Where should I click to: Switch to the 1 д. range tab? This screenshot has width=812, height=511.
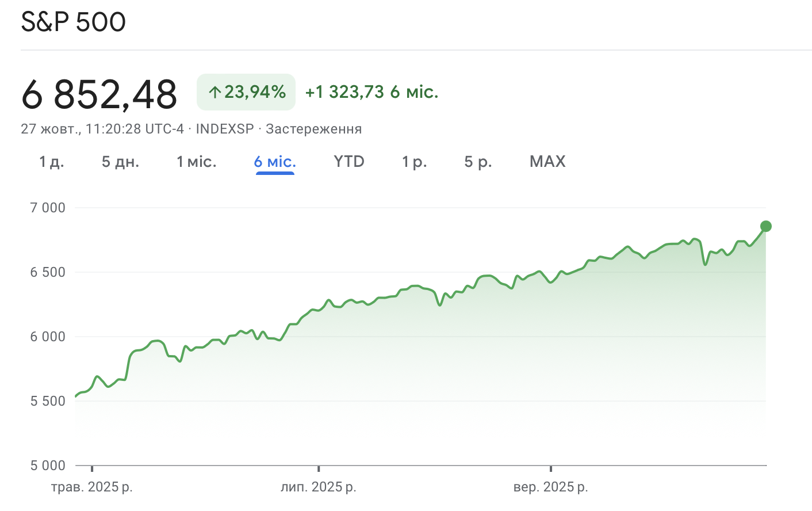51,162
